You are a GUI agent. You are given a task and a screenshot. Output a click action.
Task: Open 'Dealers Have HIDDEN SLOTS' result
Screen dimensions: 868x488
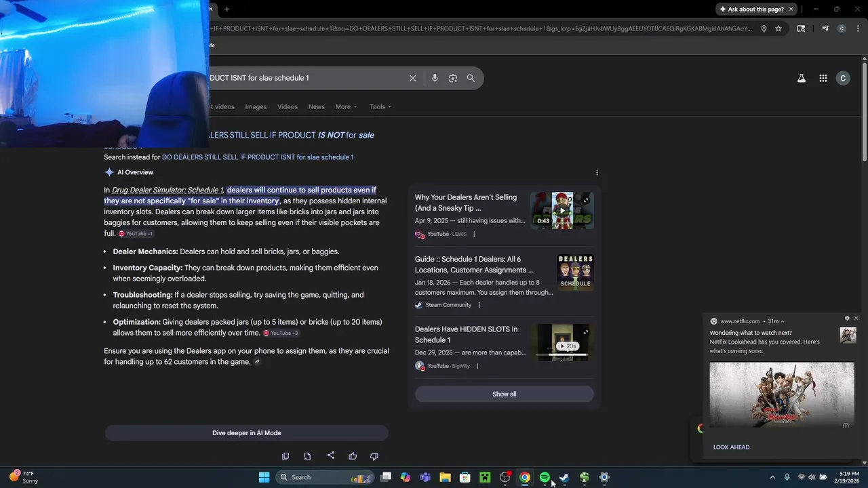466,334
